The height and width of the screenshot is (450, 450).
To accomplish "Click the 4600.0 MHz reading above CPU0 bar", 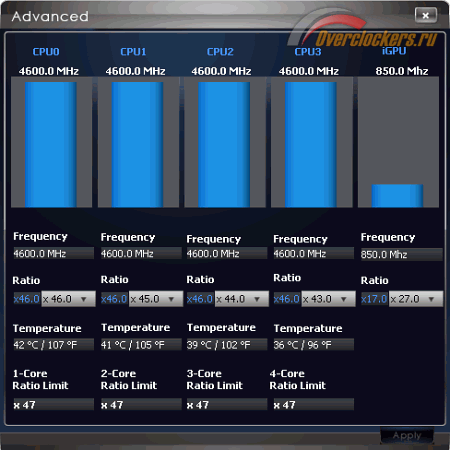I will [49, 71].
